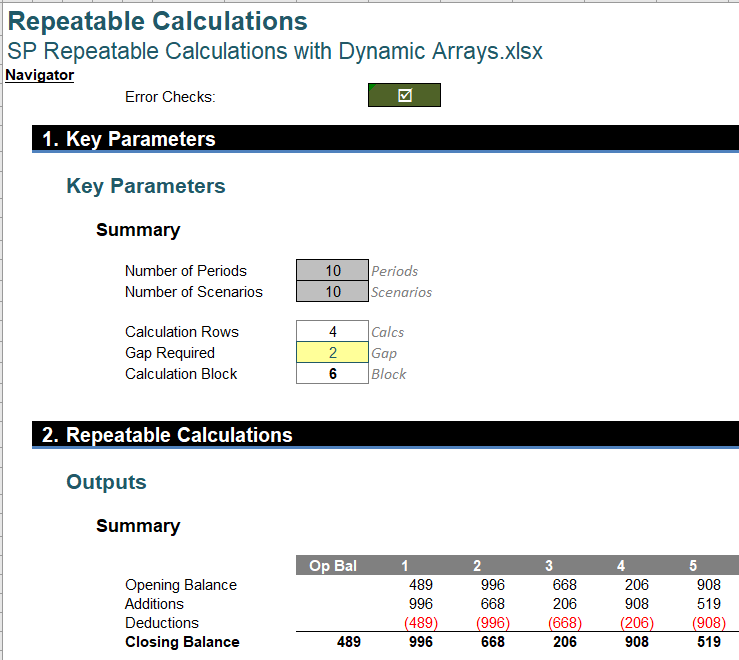Click the Calculation Rows value cell
Image resolution: width=739 pixels, height=660 pixels.
pyautogui.click(x=332, y=332)
